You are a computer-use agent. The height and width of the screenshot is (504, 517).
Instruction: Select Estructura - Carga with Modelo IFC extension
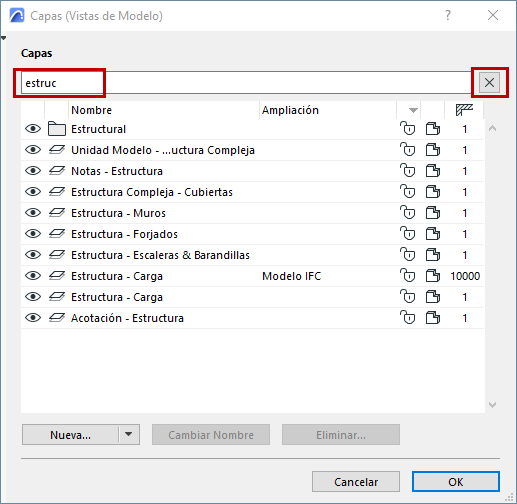(x=252, y=276)
